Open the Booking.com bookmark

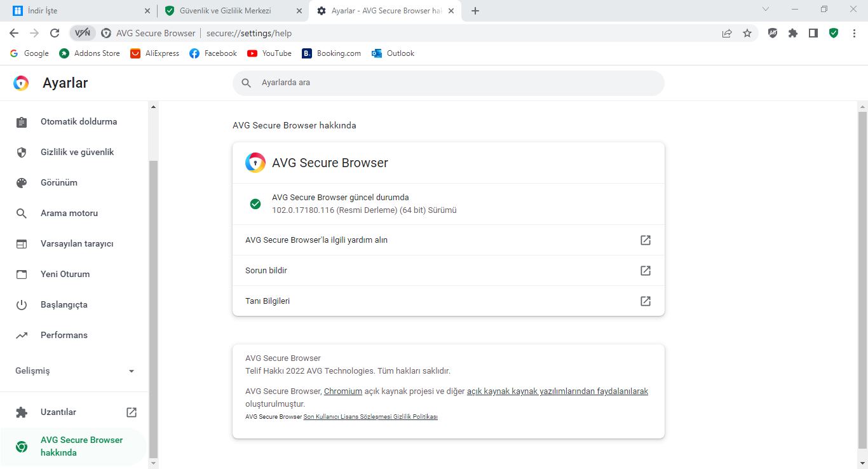point(331,53)
